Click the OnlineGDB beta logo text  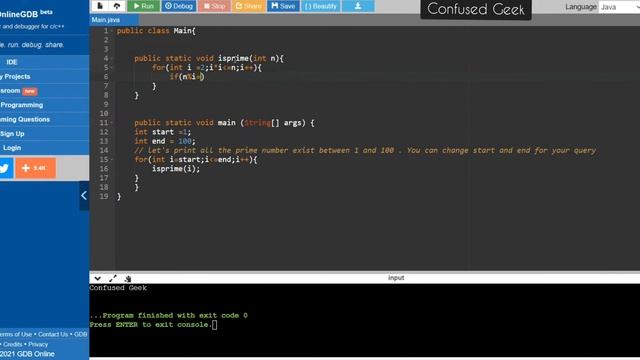pyautogui.click(x=26, y=13)
